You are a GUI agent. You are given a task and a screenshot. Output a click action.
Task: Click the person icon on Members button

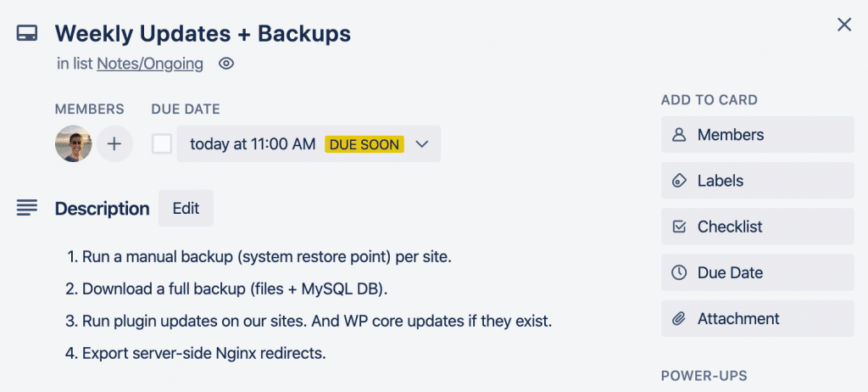coord(678,135)
